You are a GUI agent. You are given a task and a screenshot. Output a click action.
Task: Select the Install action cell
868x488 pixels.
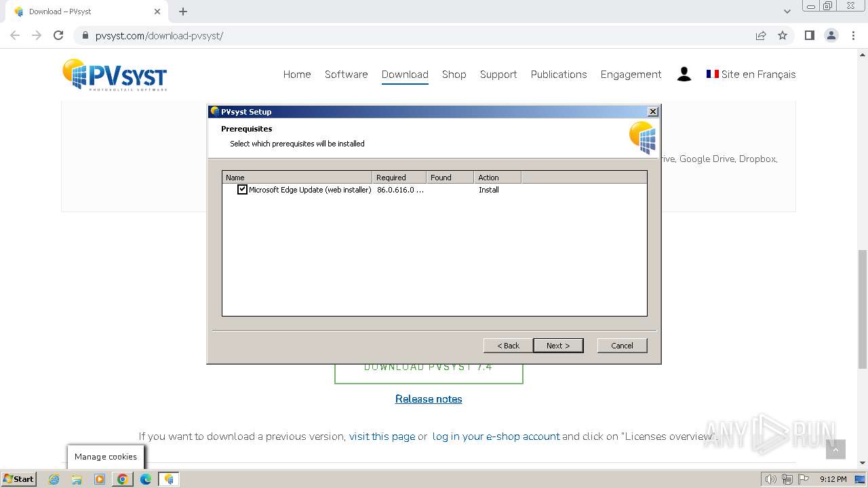(489, 190)
